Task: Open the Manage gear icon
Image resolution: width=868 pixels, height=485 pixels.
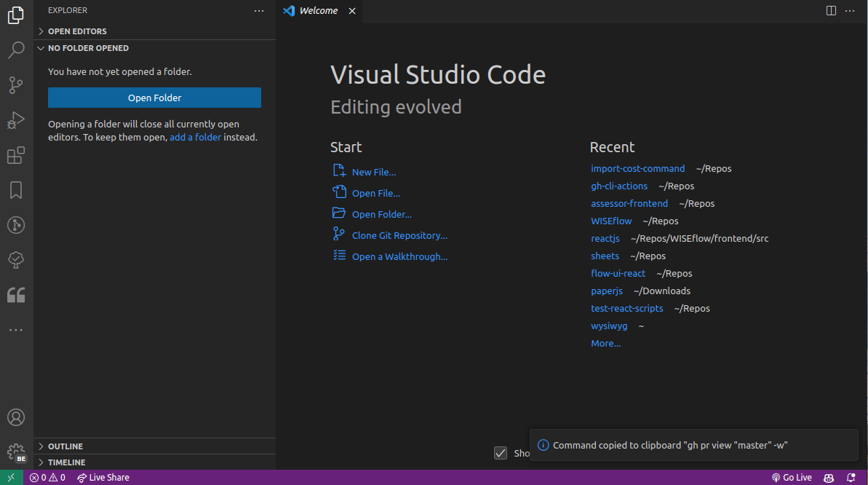Action: [x=16, y=452]
